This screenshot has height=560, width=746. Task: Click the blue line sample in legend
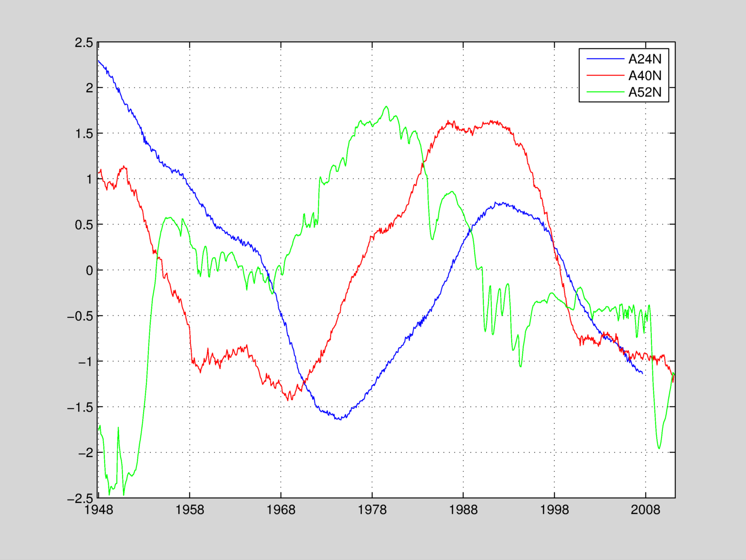[x=605, y=59]
